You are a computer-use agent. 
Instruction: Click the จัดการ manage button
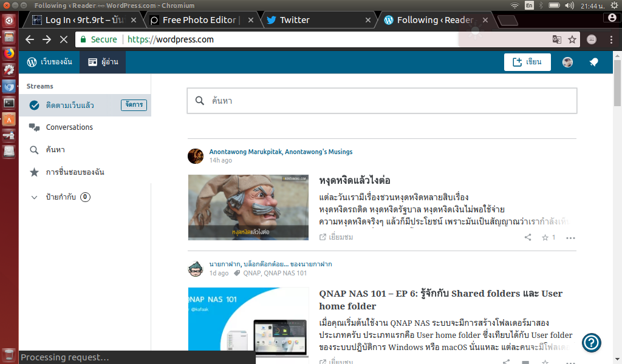pyautogui.click(x=134, y=104)
